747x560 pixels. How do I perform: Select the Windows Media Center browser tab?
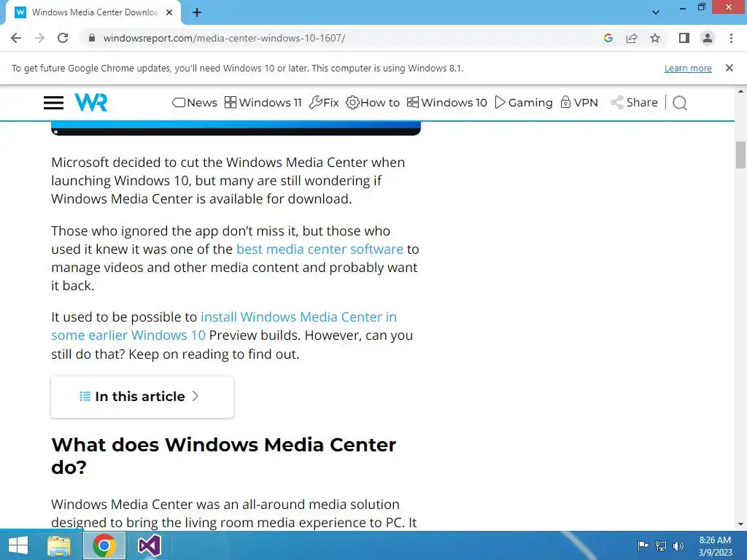tap(94, 13)
